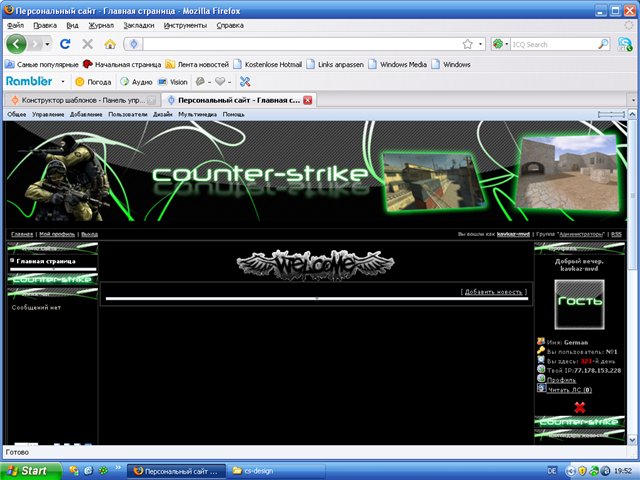This screenshot has width=640, height=480.
Task: Expand the quick launch chevron on the taskbar
Action: click(x=118, y=468)
